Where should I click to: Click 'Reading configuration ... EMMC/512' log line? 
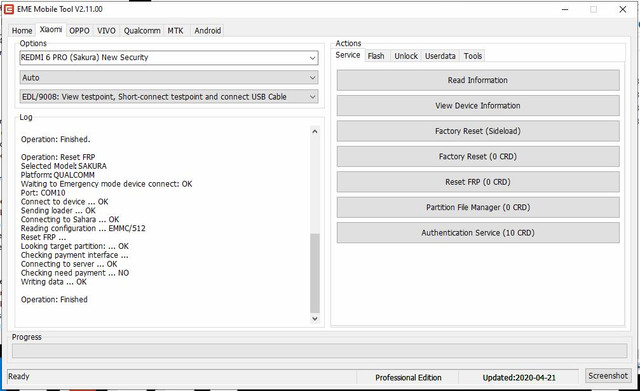[83, 229]
